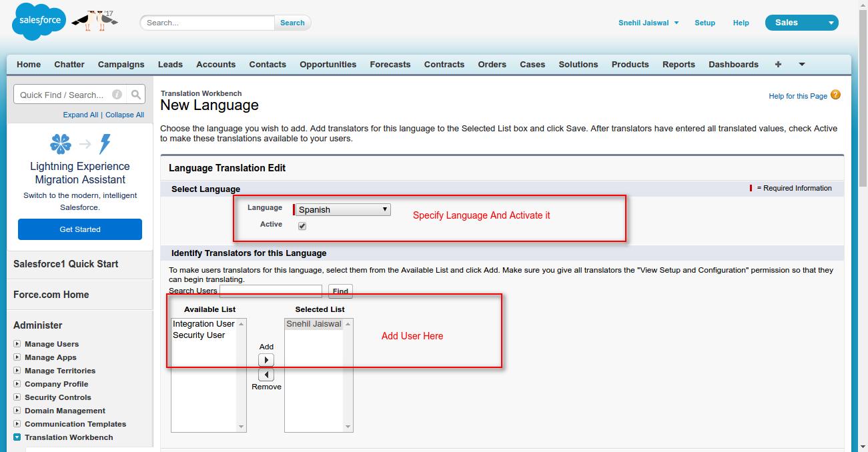The width and height of the screenshot is (868, 452).
Task: Switch to the Reports tab
Action: click(x=679, y=64)
